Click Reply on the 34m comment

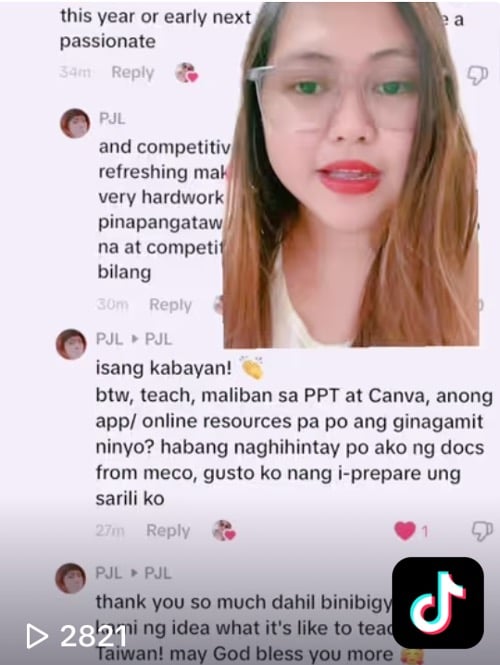(132, 73)
